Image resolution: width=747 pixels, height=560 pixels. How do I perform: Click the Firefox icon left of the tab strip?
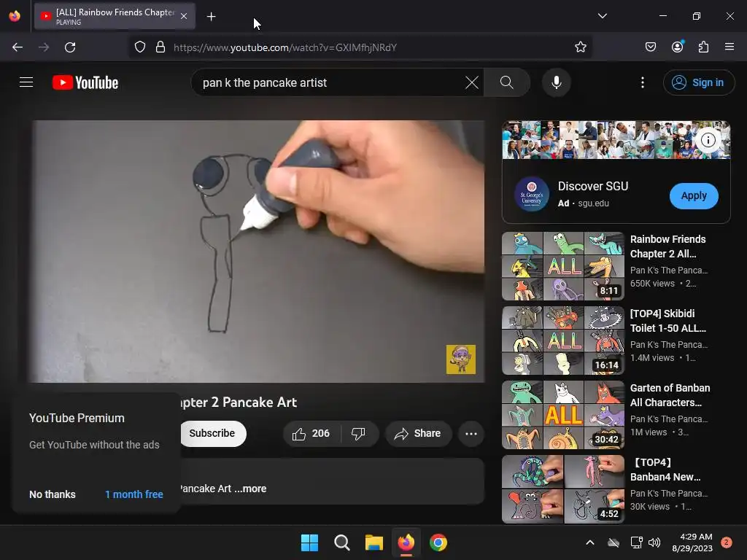(15, 16)
